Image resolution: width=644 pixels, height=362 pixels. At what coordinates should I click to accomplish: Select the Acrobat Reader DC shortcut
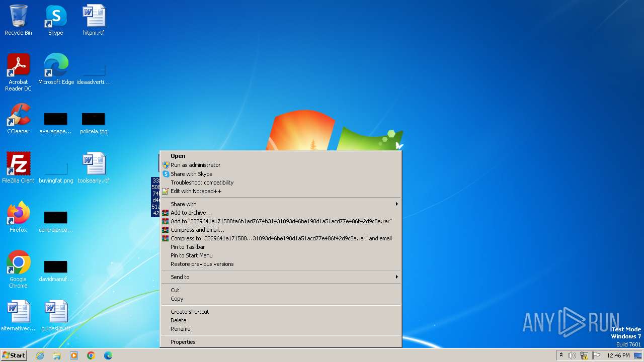18,72
